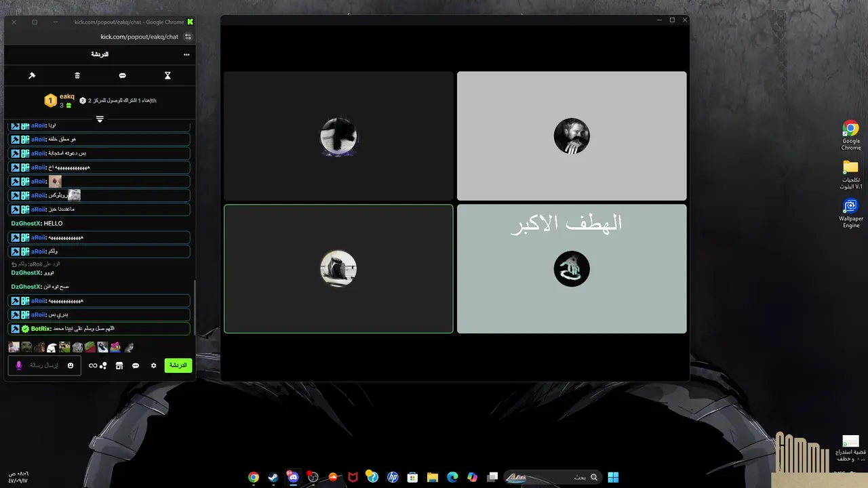The image size is (868, 488).
Task: Open Microsoft Store from taskbar
Action: tap(412, 477)
